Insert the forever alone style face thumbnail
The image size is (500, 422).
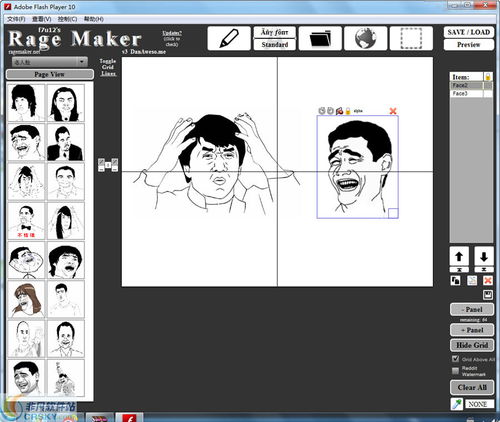click(26, 260)
